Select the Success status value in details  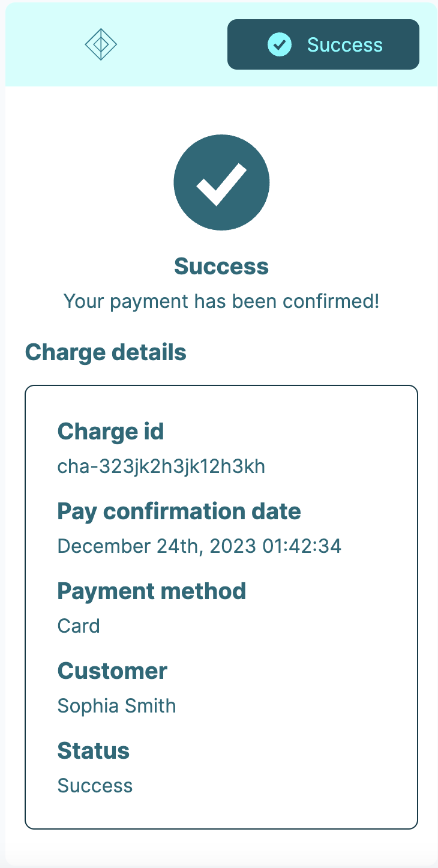coord(95,786)
